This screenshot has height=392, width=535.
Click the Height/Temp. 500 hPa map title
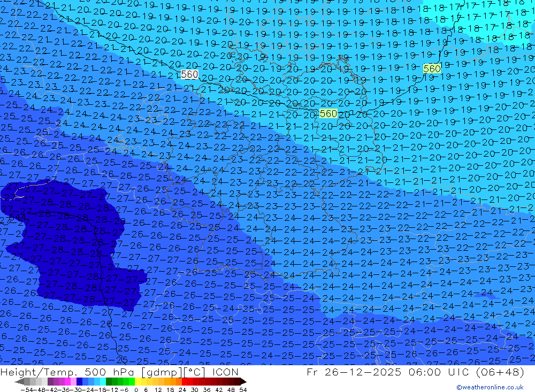(119, 372)
